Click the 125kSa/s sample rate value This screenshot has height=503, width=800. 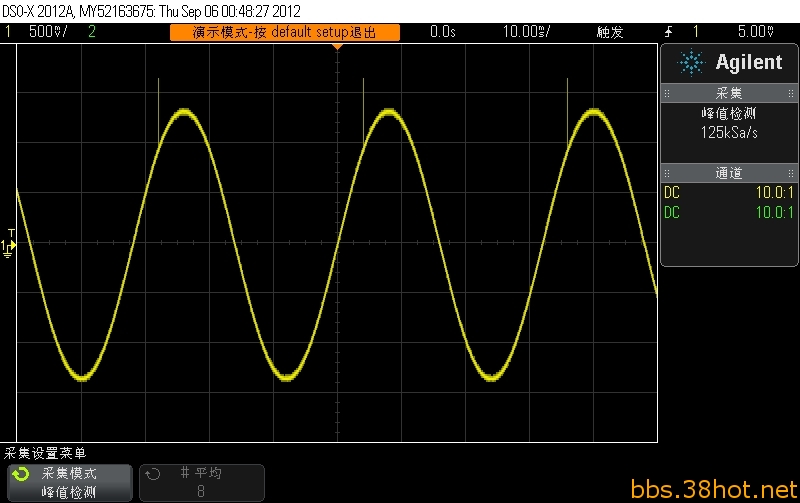click(729, 133)
